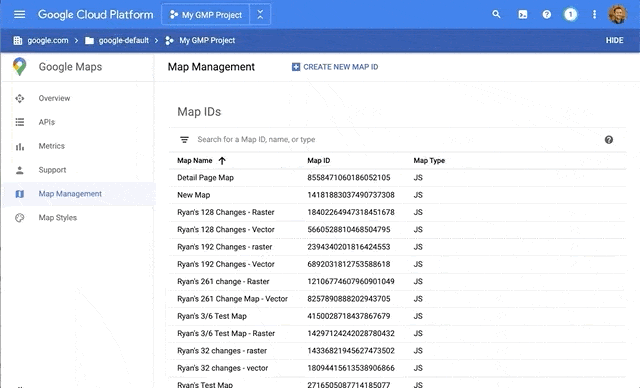Click google.com breadcrumb link

[48, 40]
